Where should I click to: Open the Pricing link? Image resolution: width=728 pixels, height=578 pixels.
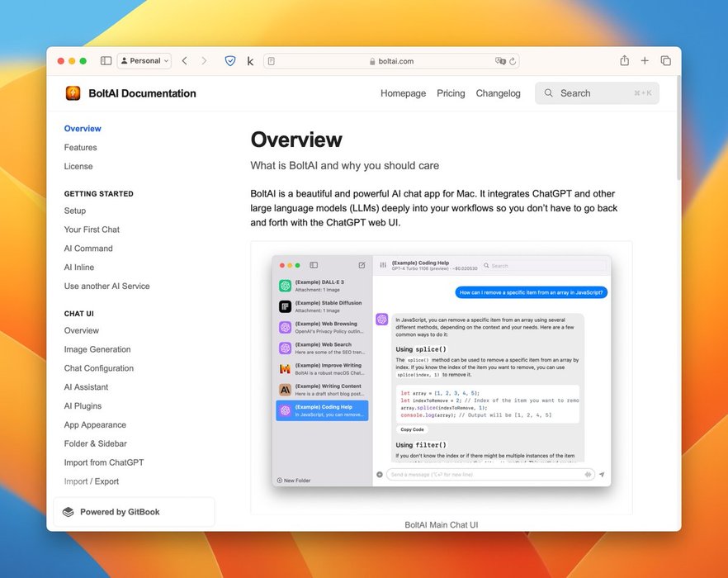451,93
